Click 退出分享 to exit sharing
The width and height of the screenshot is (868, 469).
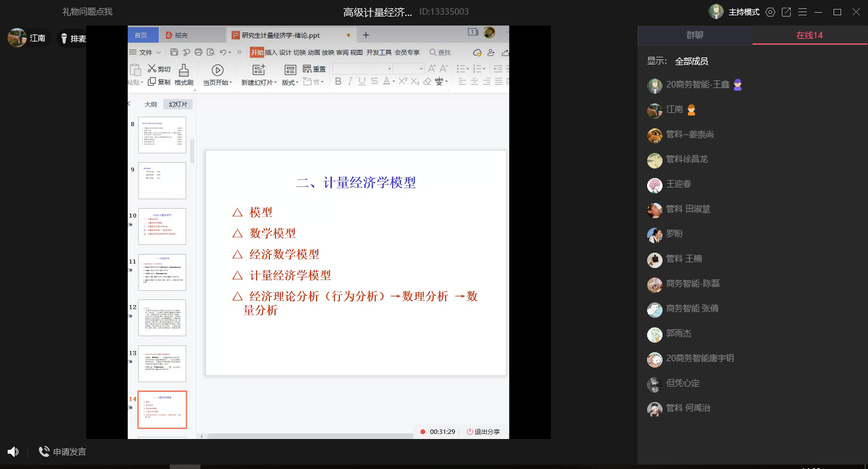[x=483, y=432]
